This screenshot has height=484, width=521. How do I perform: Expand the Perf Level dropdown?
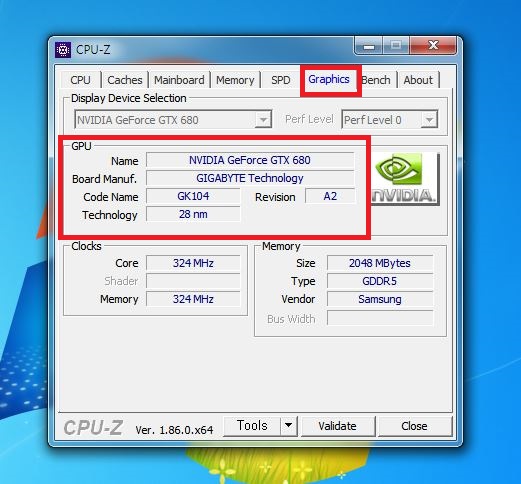point(389,120)
